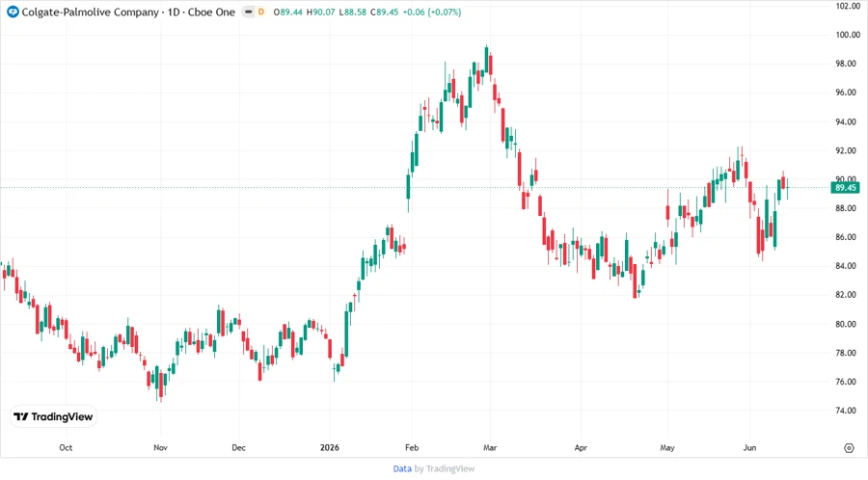The image size is (868, 480).
Task: Select the close value C89.45 in the legend
Action: [x=384, y=12]
